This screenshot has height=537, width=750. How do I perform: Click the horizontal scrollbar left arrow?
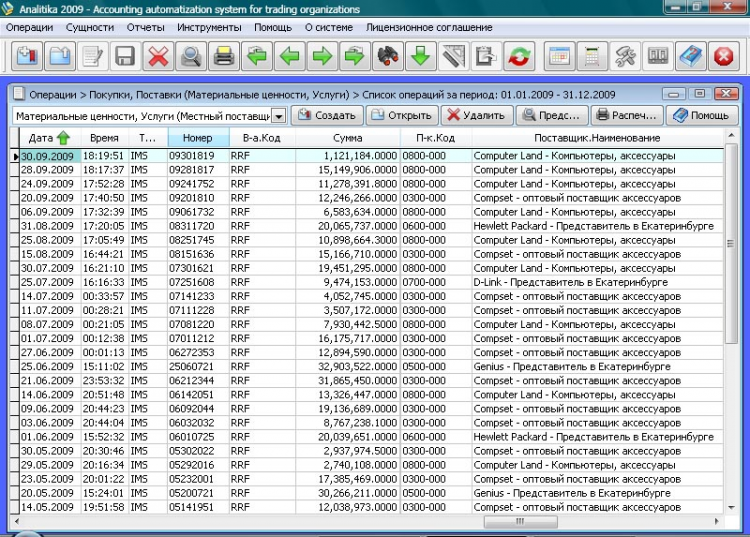pos(17,522)
